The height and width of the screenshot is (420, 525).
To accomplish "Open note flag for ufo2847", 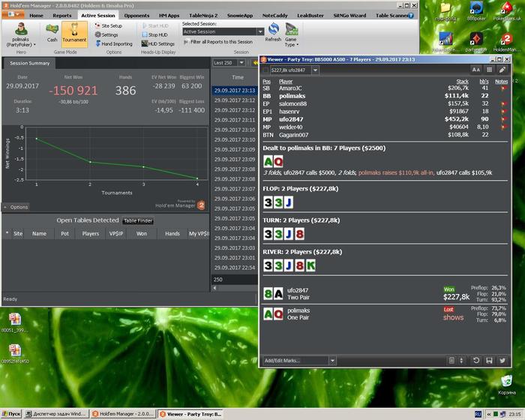I will 503,119.
